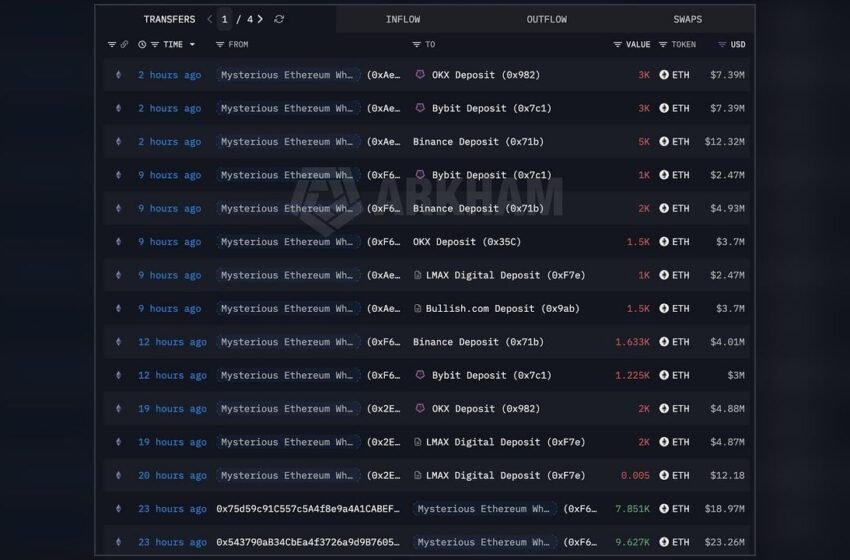Image resolution: width=850 pixels, height=560 pixels.
Task: Click the page number field showing 1
Action: 224,20
